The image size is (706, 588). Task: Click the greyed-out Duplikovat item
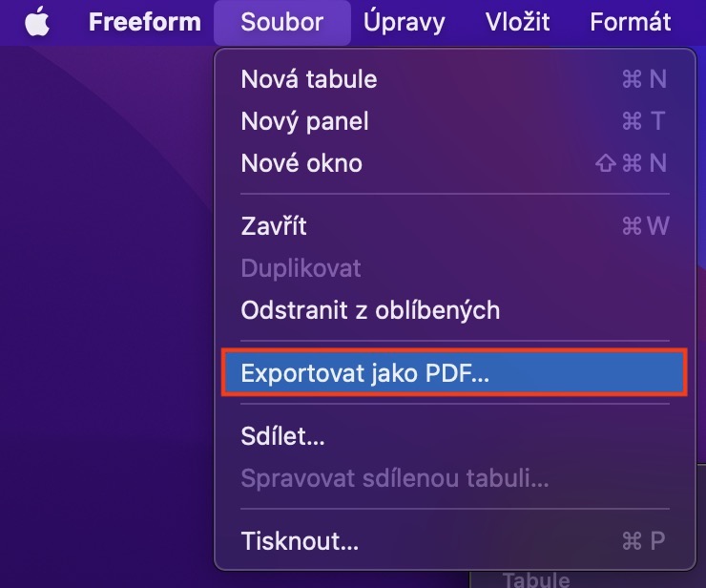click(301, 268)
